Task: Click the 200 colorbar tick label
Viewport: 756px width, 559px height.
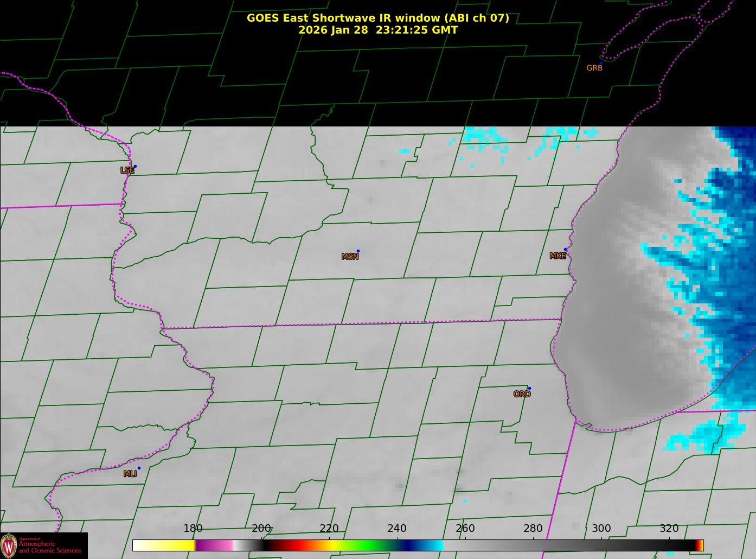Action: pyautogui.click(x=261, y=529)
